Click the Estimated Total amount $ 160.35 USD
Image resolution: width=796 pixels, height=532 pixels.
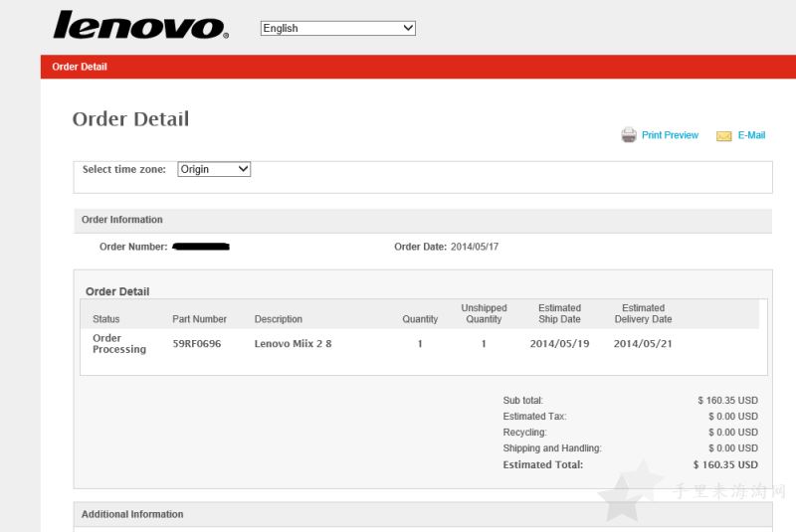(725, 465)
